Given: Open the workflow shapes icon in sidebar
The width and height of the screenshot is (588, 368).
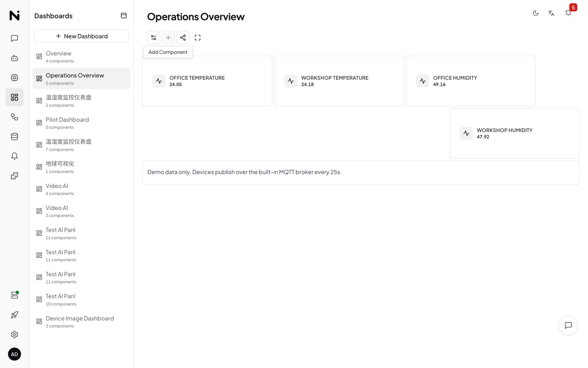Looking at the screenshot, I should [x=14, y=117].
